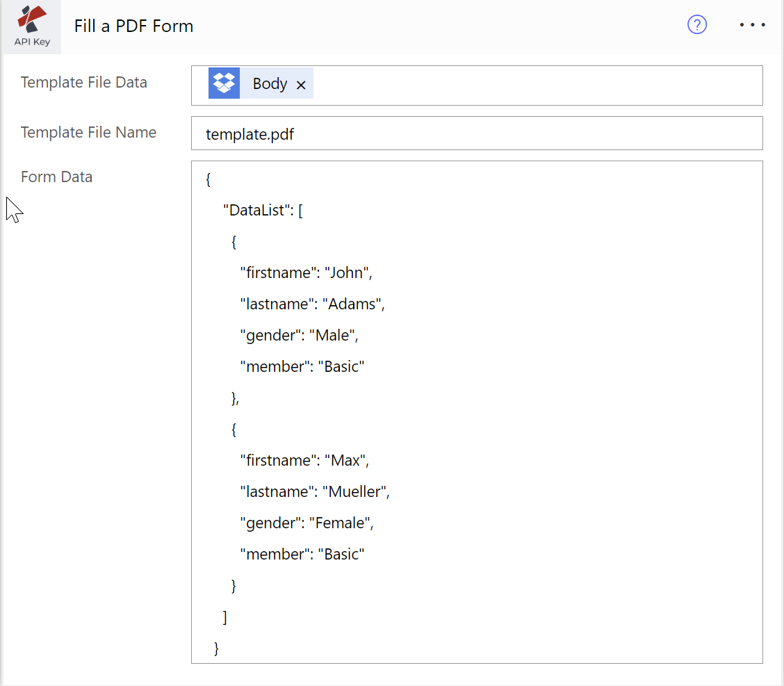Click the Dropbox icon on the Body token
This screenshot has width=784, height=686.
click(224, 83)
